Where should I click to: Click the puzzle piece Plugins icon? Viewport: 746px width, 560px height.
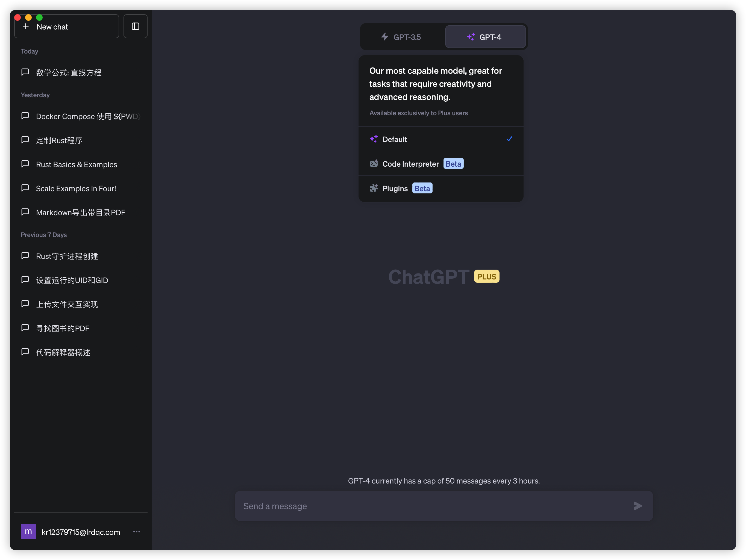pyautogui.click(x=374, y=188)
